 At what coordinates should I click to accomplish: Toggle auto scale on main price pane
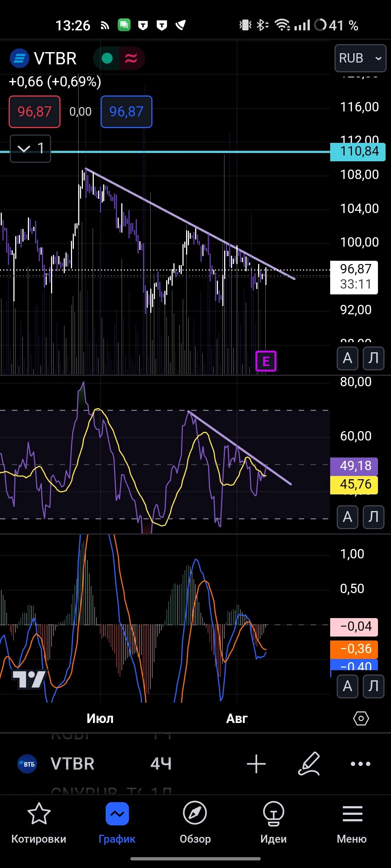pyautogui.click(x=348, y=358)
